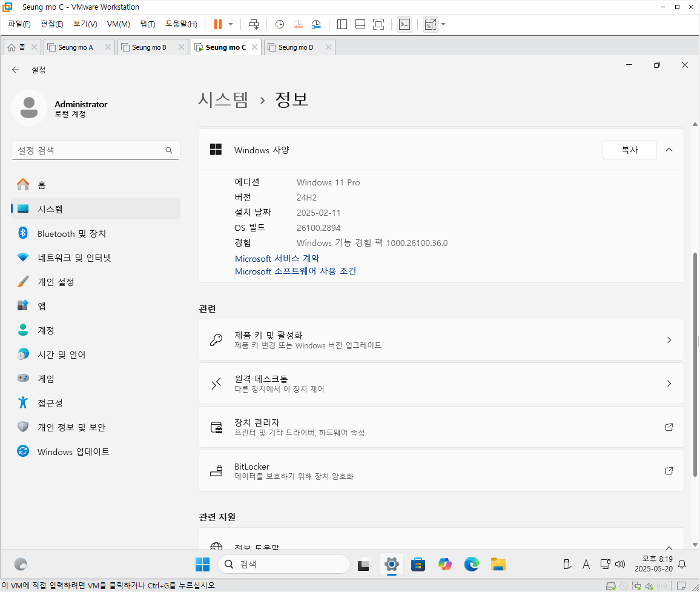Image resolution: width=700 pixels, height=592 pixels.
Task: Open the 탭(T) menu
Action: click(x=148, y=24)
